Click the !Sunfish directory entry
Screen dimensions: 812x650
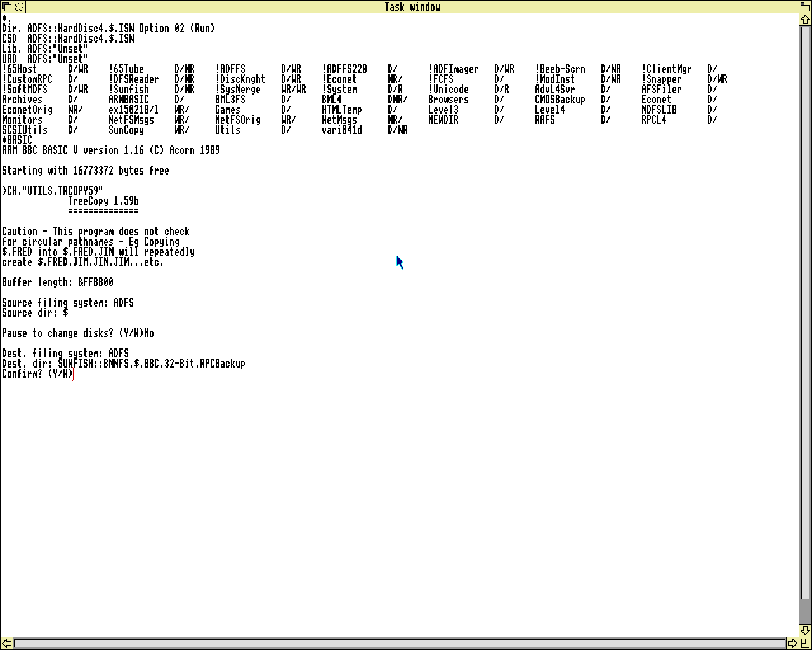tap(129, 90)
